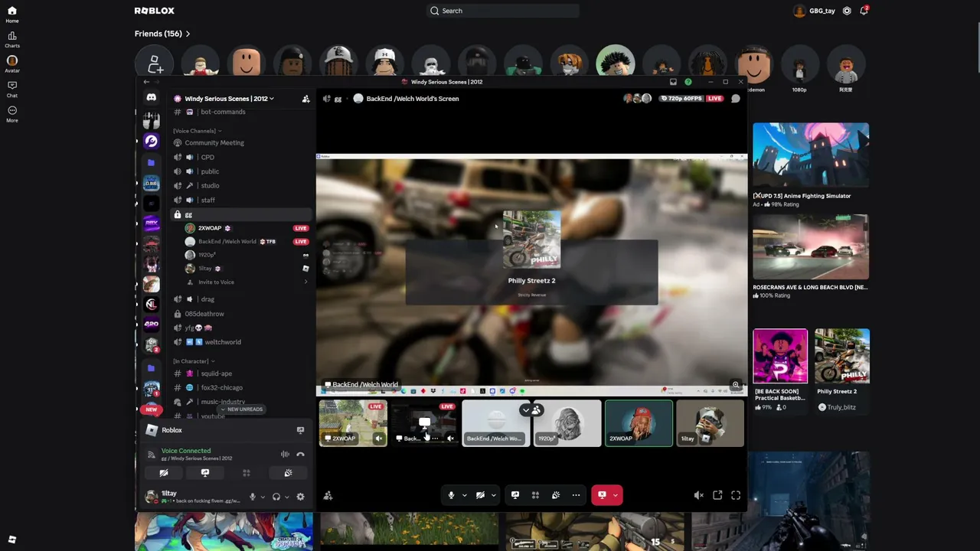The height and width of the screenshot is (551, 980).
Task: Collapse participant tiles with chevron button
Action: tap(526, 411)
